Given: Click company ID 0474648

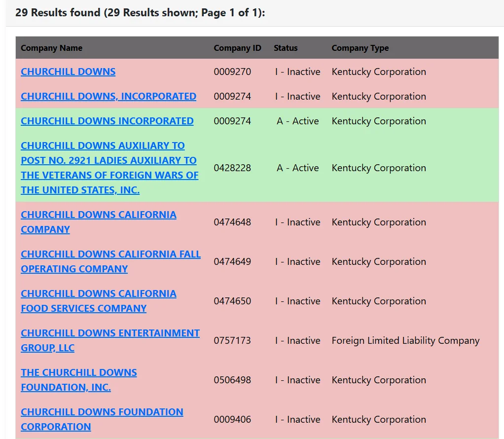Looking at the screenshot, I should 232,222.
